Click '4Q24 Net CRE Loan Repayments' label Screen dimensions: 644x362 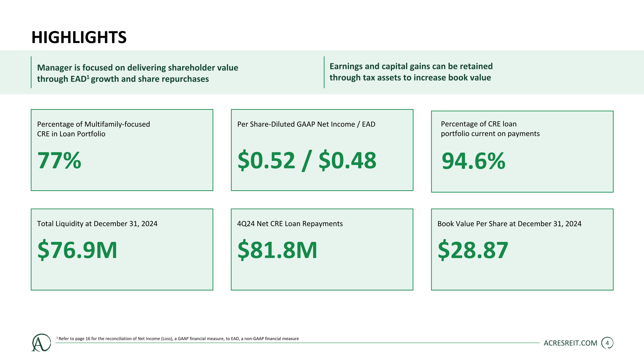point(290,224)
